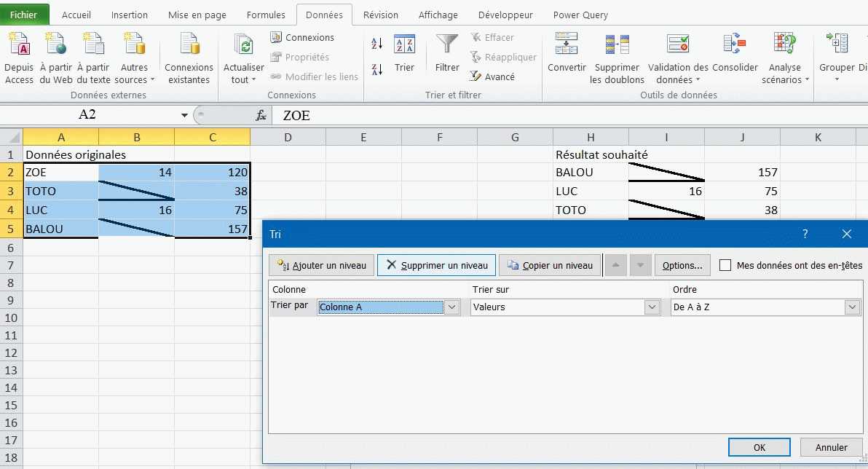
Task: Expand the Valeurs Trier sur dropdown
Action: click(x=652, y=307)
